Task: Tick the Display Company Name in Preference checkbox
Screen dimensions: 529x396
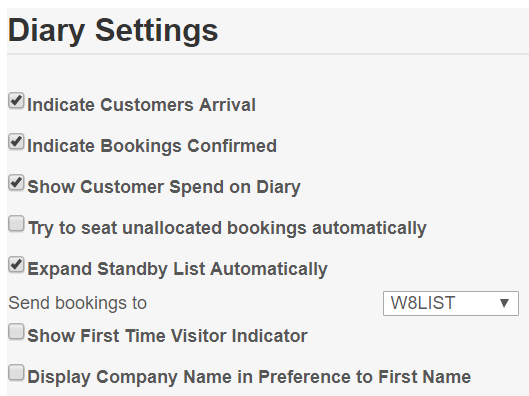Action: (16, 373)
